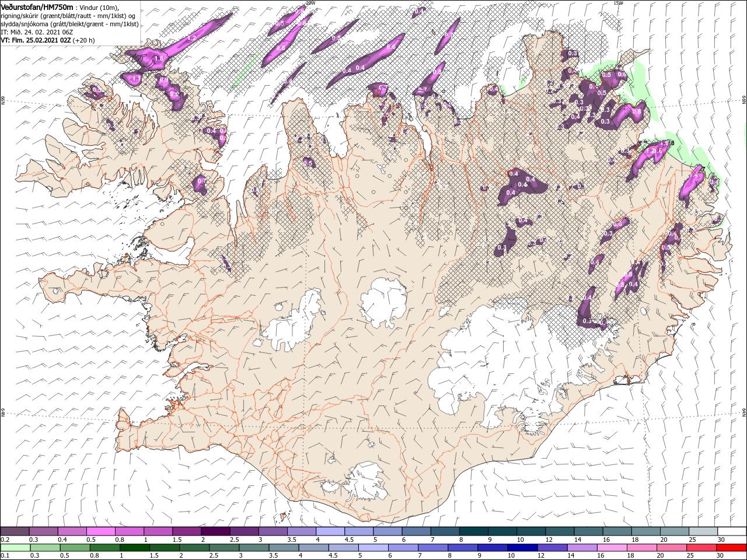Pick the 25 swatch in the rain legend

(701, 548)
